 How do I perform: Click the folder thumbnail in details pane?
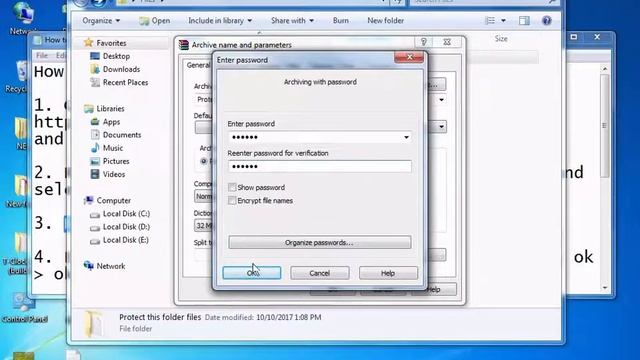(x=93, y=323)
